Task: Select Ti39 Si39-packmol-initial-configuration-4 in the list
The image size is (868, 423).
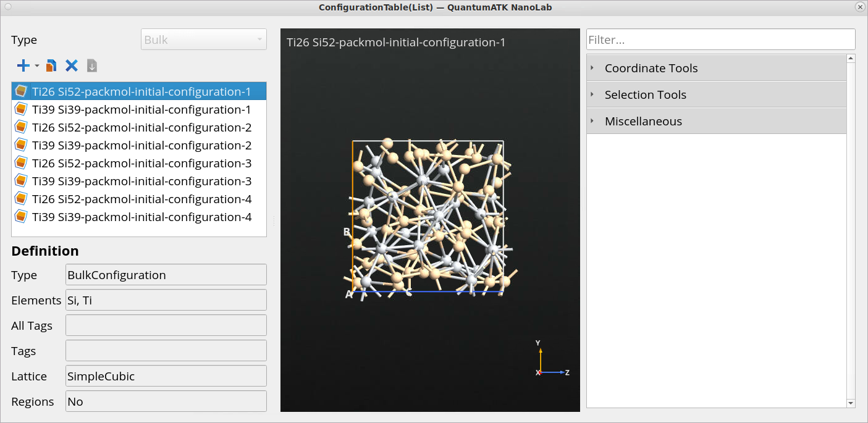Action: pos(139,217)
